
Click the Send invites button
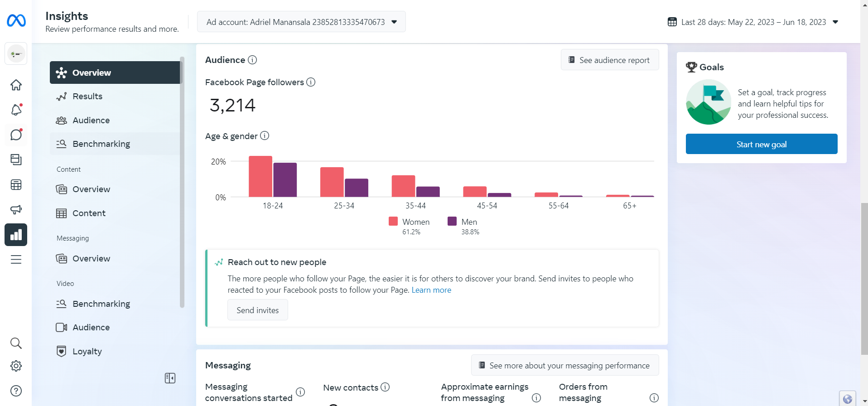coord(257,310)
